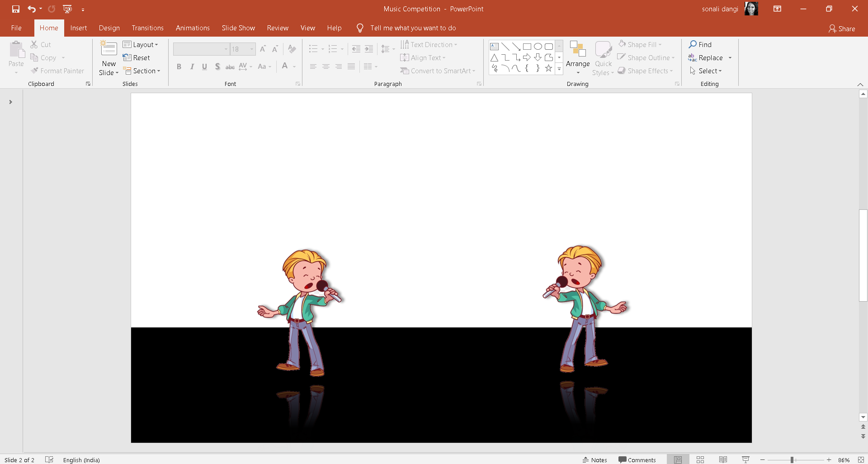This screenshot has height=464, width=868.
Task: Click the Find magnifier icon
Action: point(693,44)
